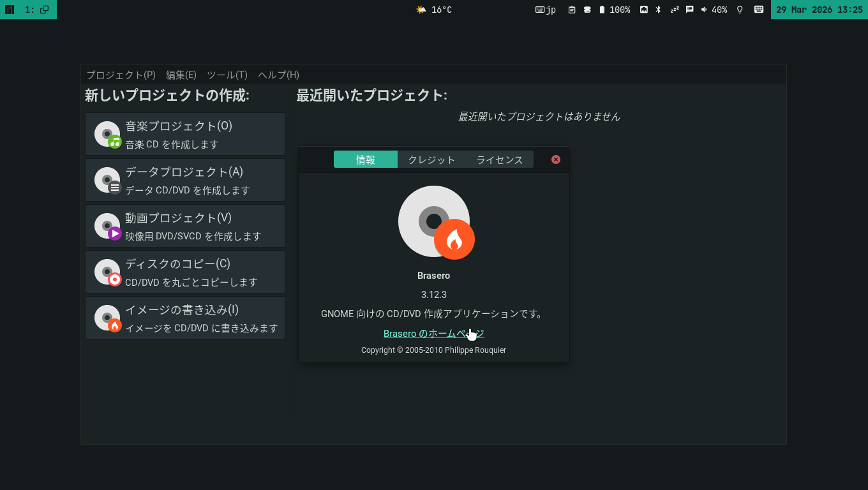Start a data project (データプロジェクト)
This screenshot has width=868, height=490.
[x=185, y=180]
